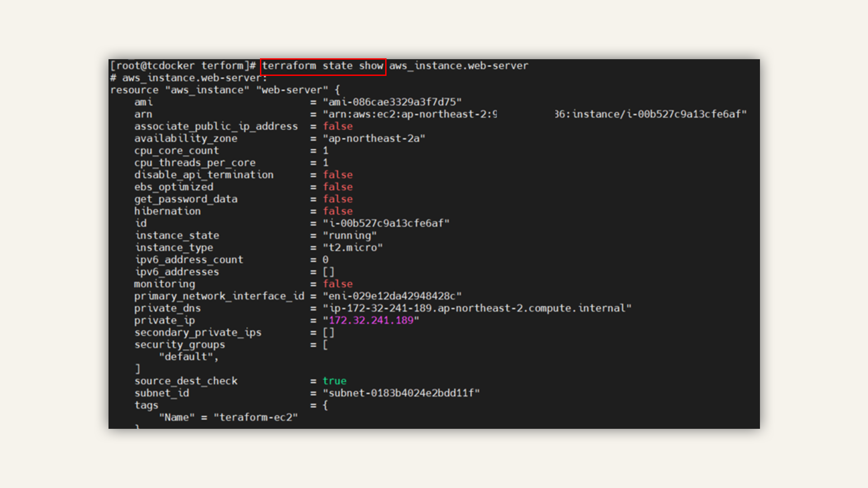
Task: Click the argument 'aws_instance.web-server' in the command
Action: pos(458,66)
